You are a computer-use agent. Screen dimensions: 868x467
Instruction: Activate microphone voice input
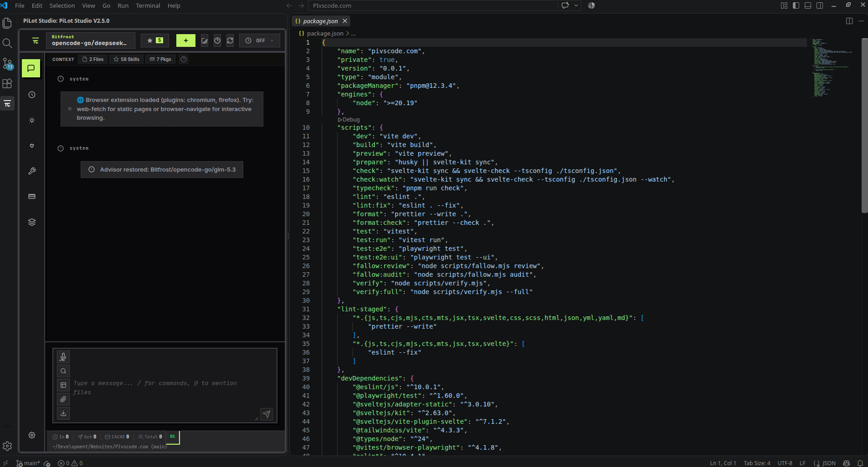click(x=63, y=357)
